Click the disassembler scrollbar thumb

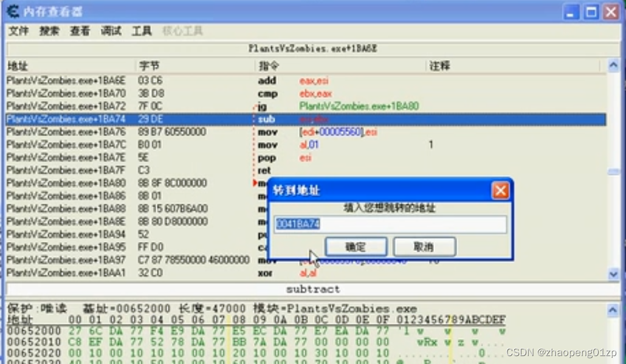point(614,171)
